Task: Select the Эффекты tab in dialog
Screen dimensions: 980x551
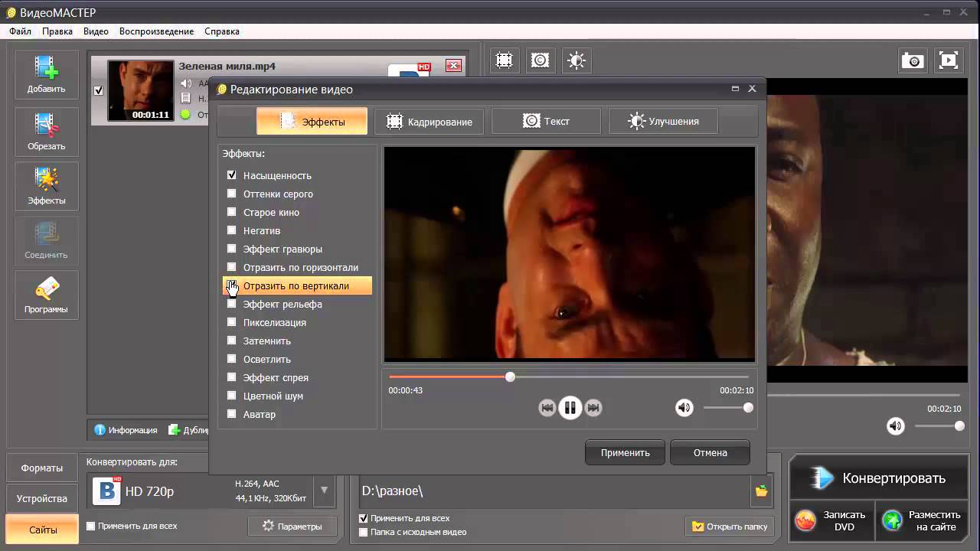Action: pyautogui.click(x=312, y=121)
